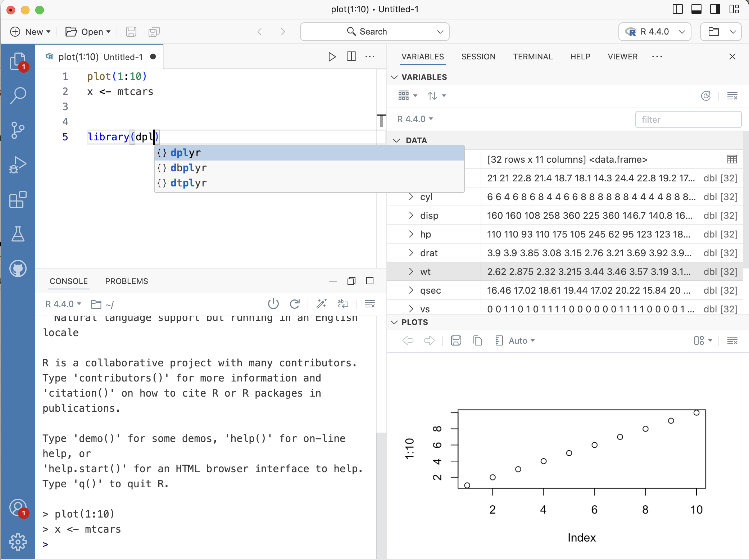The width and height of the screenshot is (749, 560).
Task: Run the current R file
Action: (332, 57)
